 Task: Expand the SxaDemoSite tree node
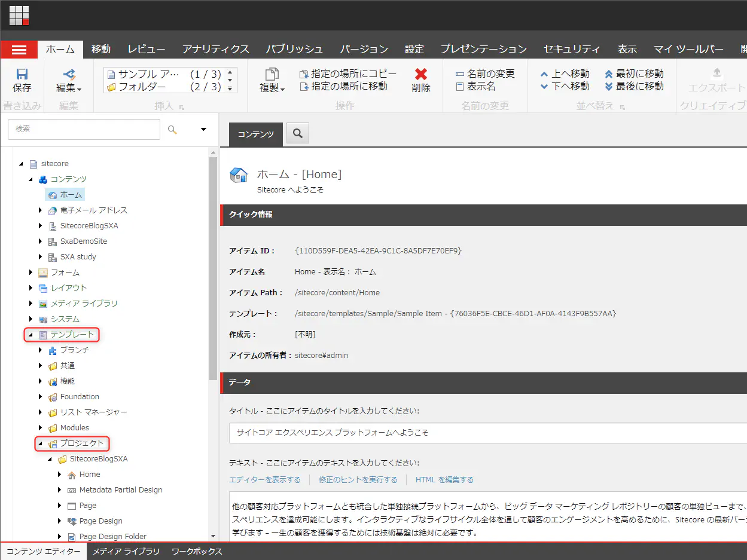[41, 241]
